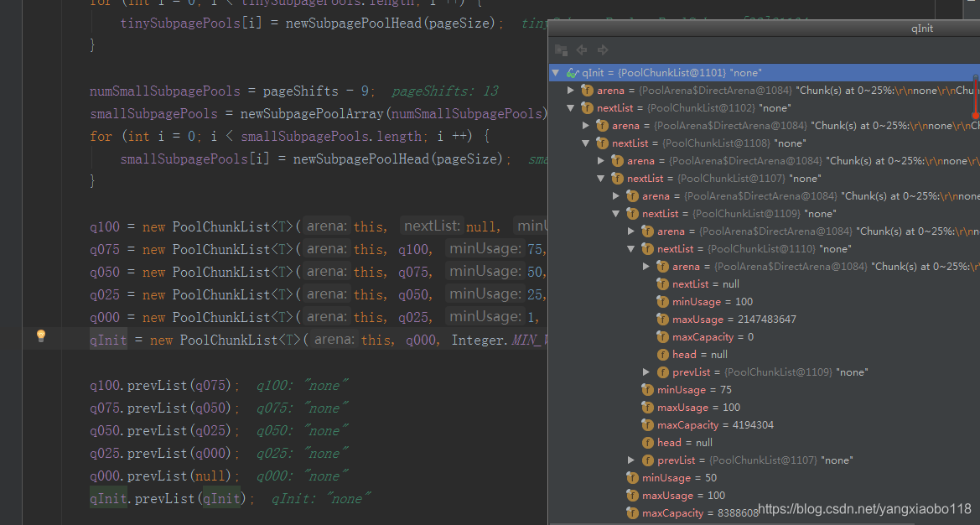Click field icon of minUsage = 75
The image size is (980, 525).
[x=647, y=390]
